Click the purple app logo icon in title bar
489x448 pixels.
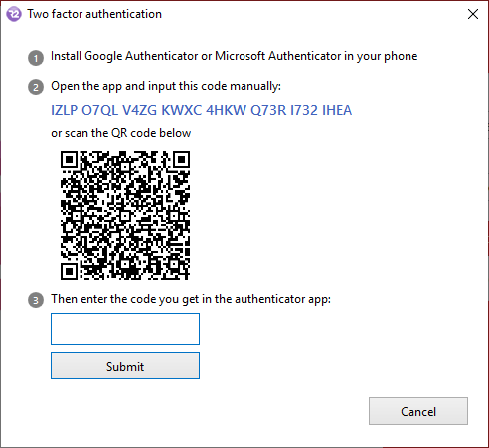pos(14,14)
